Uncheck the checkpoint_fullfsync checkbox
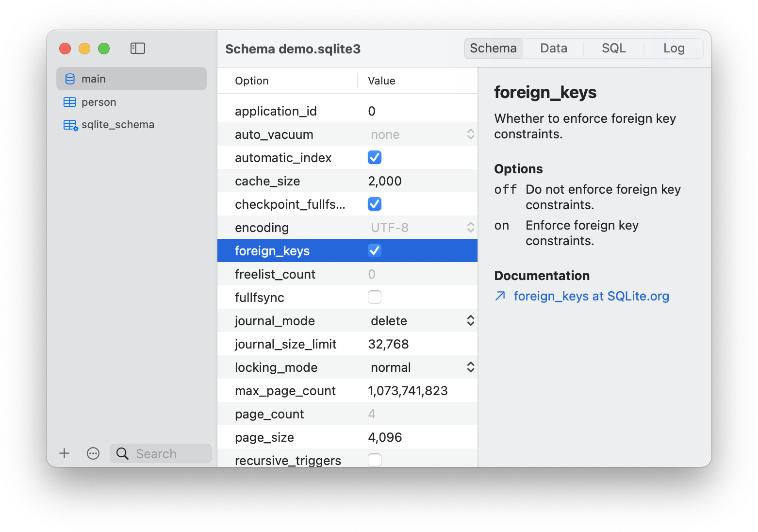 coord(375,204)
